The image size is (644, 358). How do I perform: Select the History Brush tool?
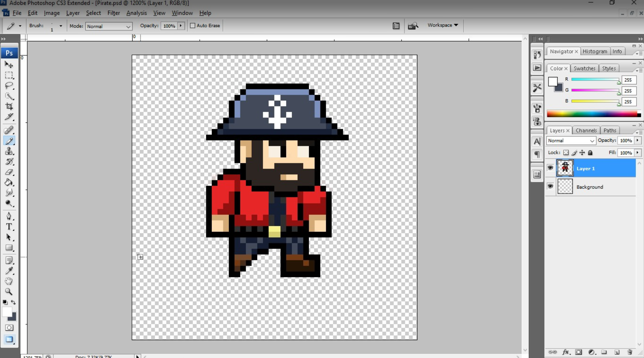[9, 162]
